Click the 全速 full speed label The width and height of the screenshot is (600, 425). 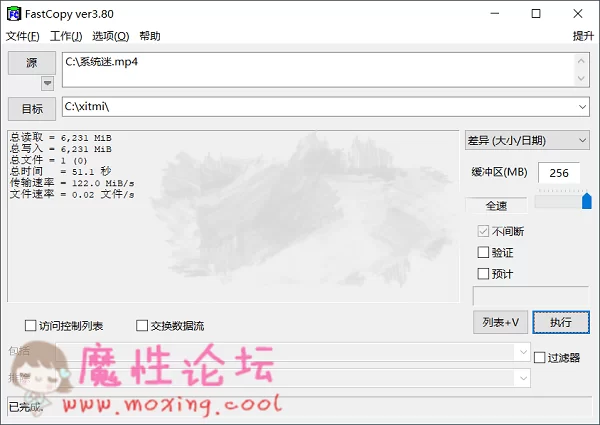pyautogui.click(x=496, y=206)
